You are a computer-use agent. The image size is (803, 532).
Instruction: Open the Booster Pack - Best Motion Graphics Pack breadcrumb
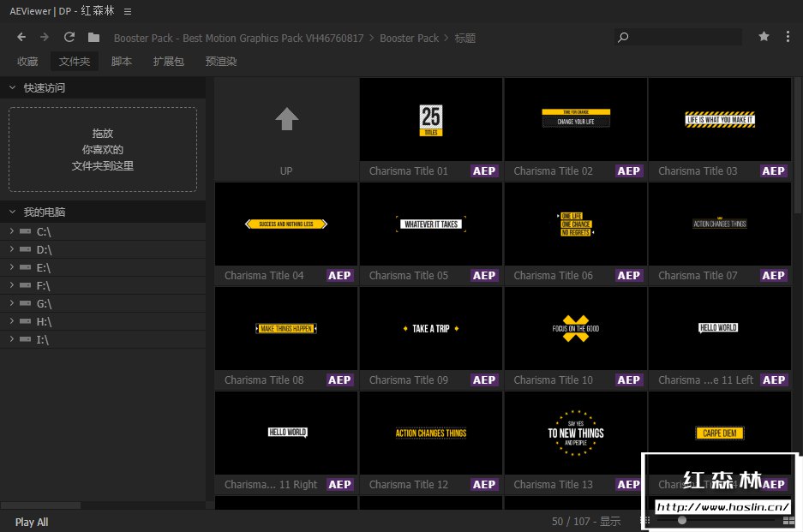click(238, 38)
